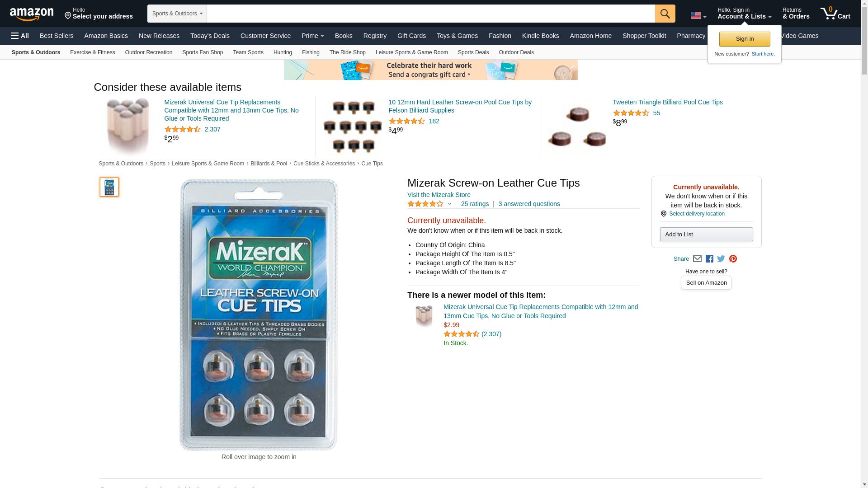Share product on Pinterest icon
Screen dimensions: 868x488
coord(733,259)
